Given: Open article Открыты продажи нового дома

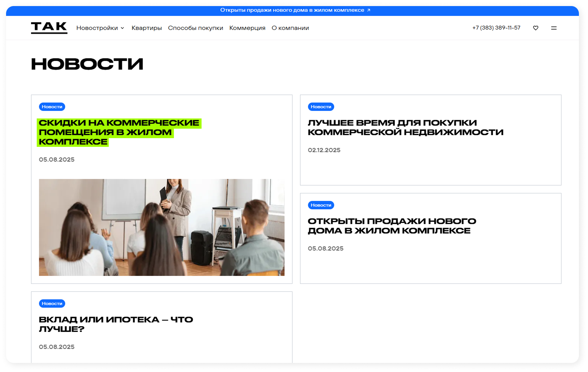Looking at the screenshot, I should pos(391,226).
